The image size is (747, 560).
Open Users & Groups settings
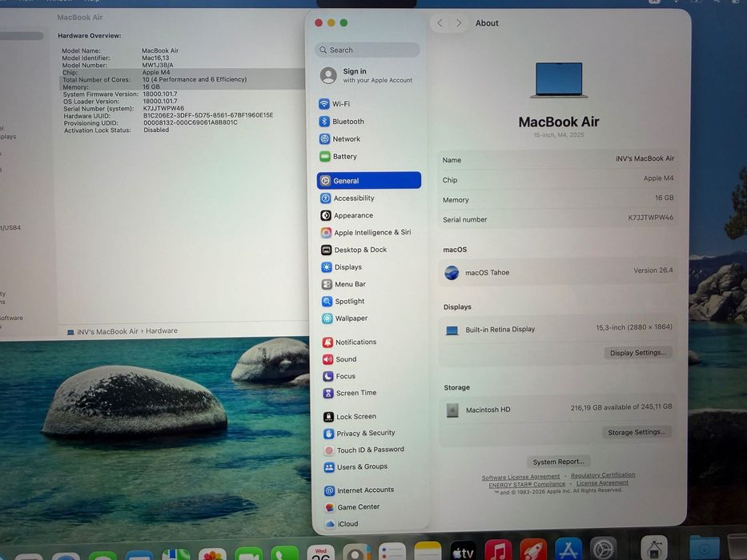click(355, 467)
